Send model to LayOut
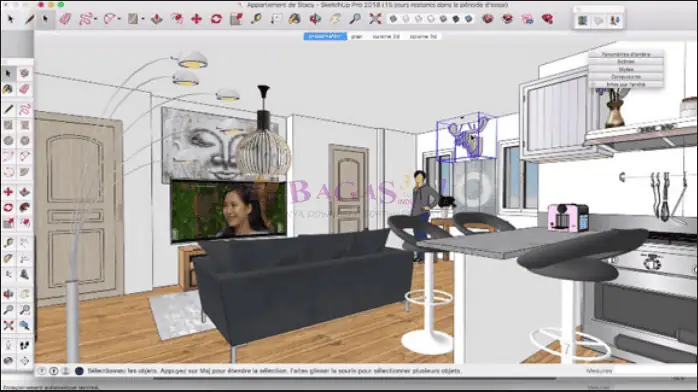This screenshot has width=698, height=392. pos(528,19)
